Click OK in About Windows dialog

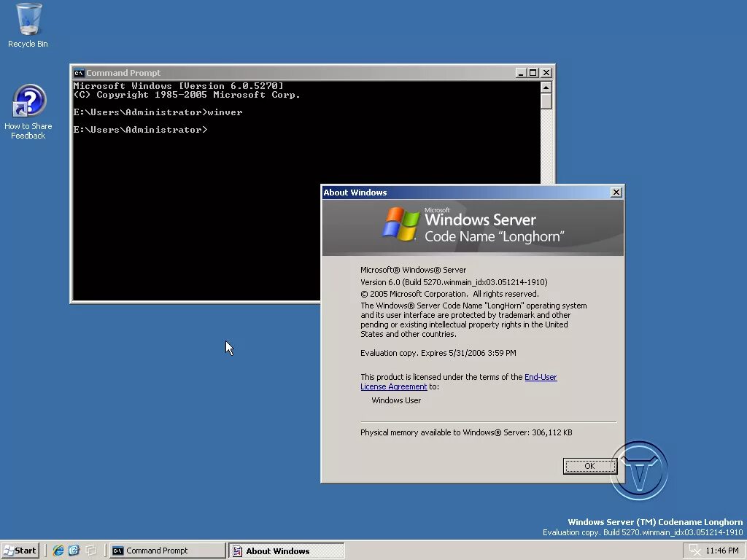tap(589, 466)
